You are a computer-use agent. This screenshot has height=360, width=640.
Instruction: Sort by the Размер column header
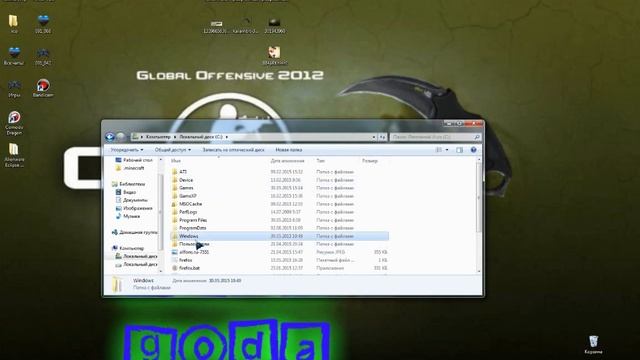(x=370, y=161)
